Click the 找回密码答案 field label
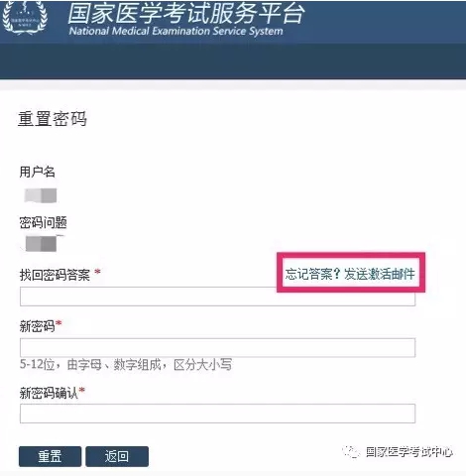The width and height of the screenshot is (466, 476). (55, 275)
